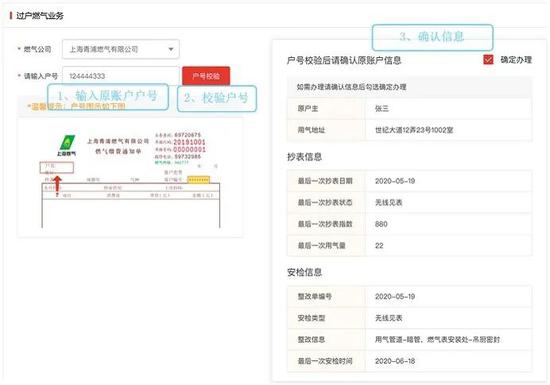Click the 整改信息 row value

pyautogui.click(x=437, y=339)
